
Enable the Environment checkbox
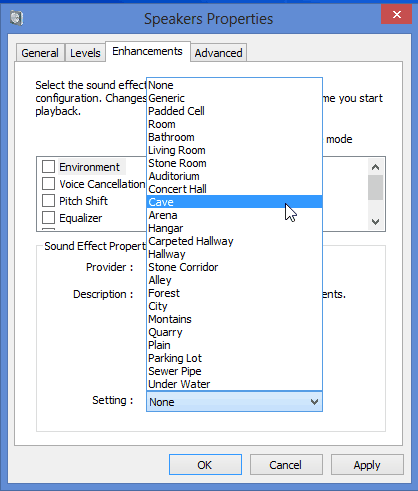point(48,167)
